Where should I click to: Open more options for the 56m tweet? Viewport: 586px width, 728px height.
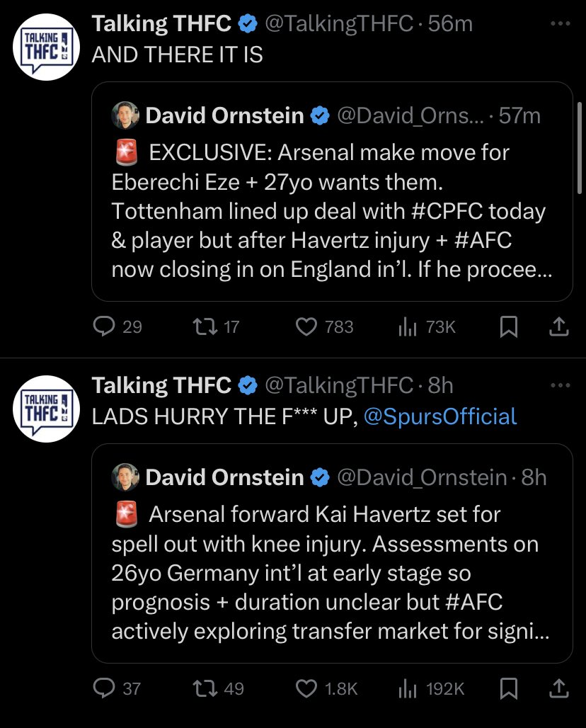coord(560,23)
